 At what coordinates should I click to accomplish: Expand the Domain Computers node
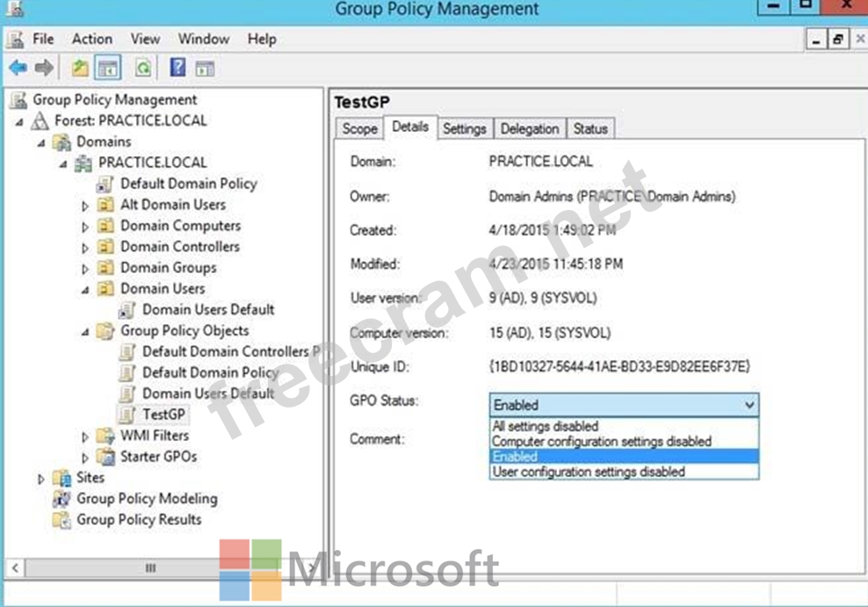pyautogui.click(x=84, y=227)
